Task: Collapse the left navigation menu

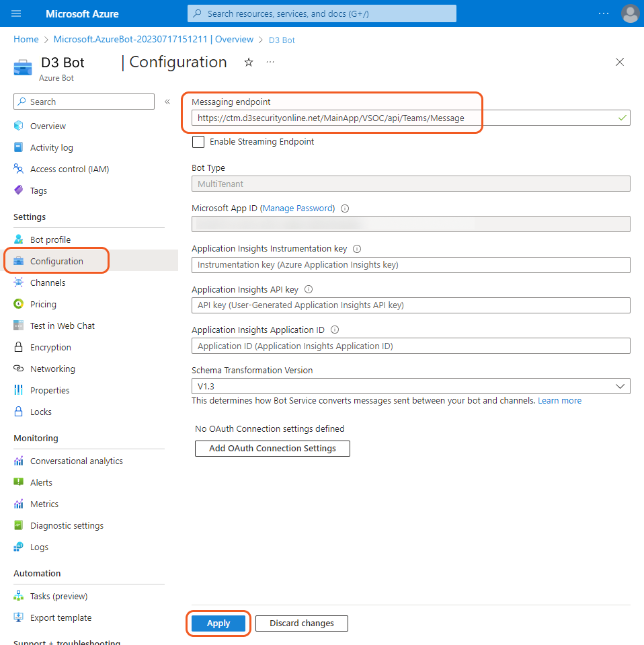Action: (167, 102)
